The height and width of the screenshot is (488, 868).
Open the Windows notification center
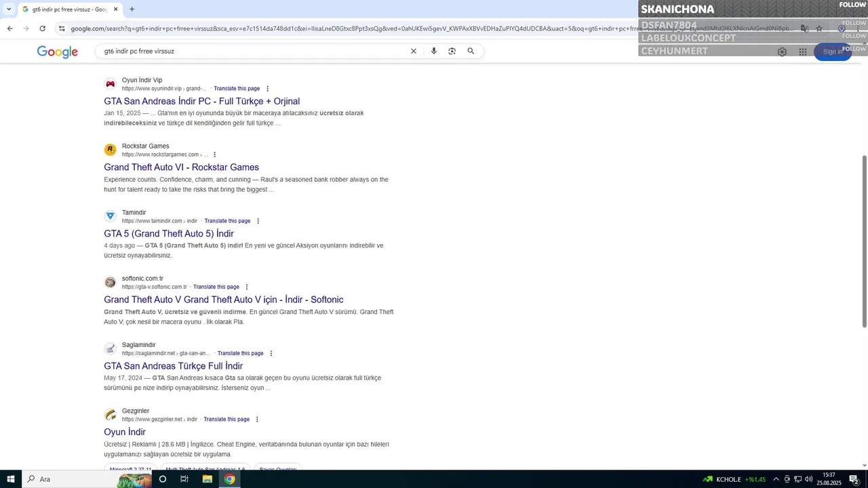(x=854, y=479)
